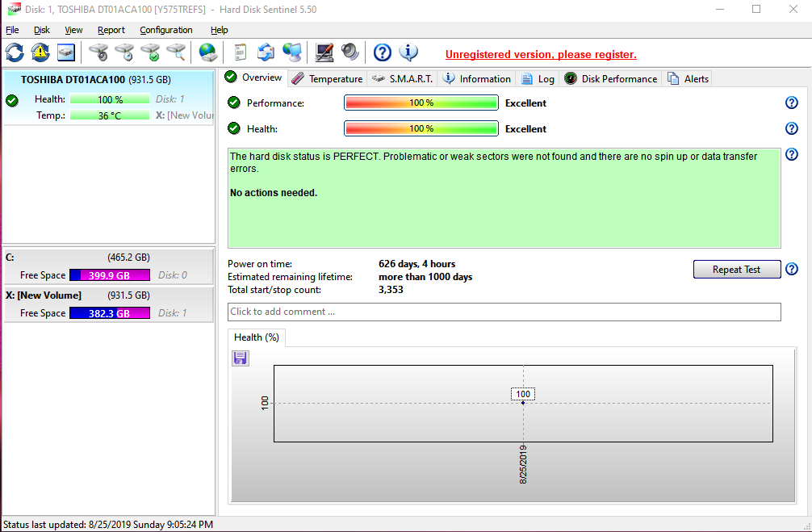Click the toolbar blue question mark Help icon
The image size is (812, 532).
[x=382, y=52]
